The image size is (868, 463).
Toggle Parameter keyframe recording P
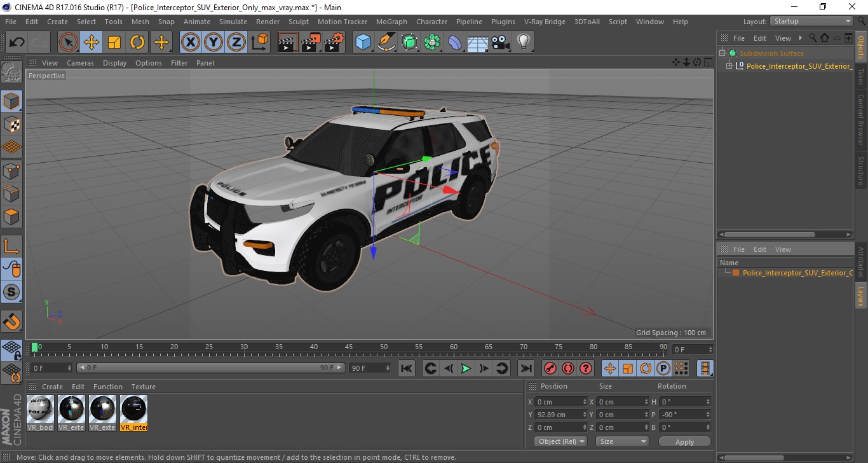663,368
